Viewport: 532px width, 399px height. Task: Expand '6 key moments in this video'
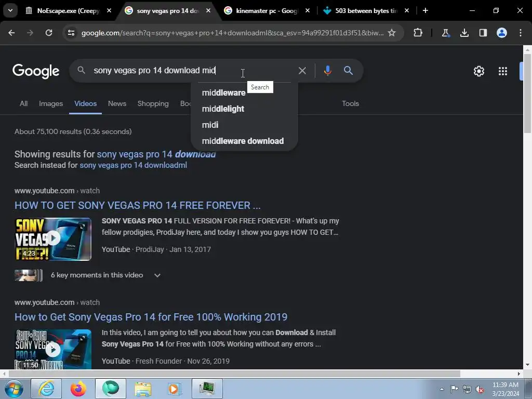(x=157, y=275)
